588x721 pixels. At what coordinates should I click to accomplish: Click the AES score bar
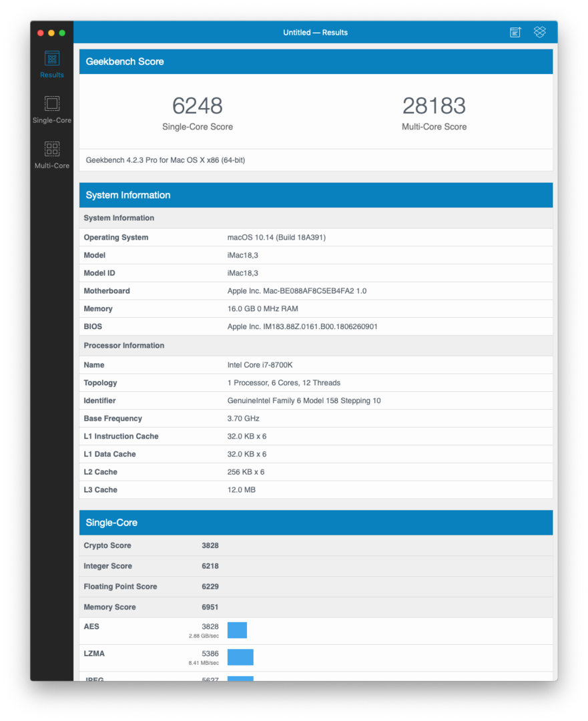[237, 630]
